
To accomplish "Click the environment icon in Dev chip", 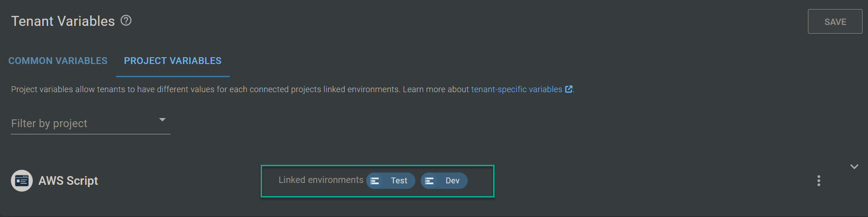I will click(x=429, y=181).
